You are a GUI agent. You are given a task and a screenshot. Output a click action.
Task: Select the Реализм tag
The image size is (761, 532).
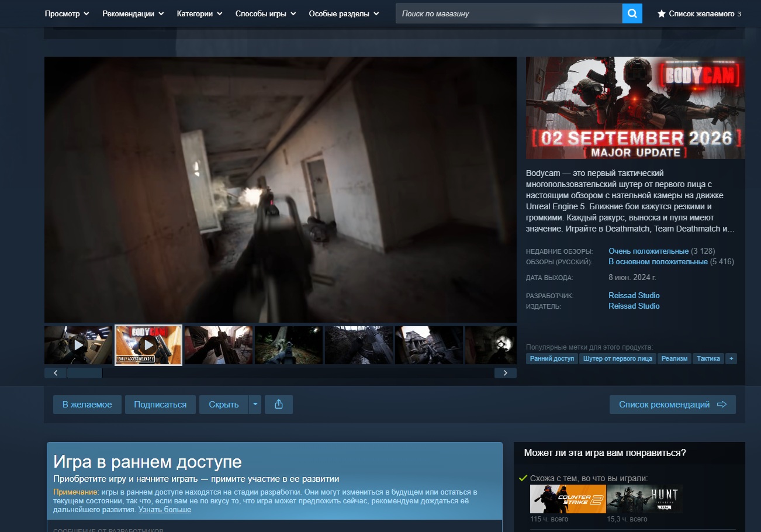[674, 358]
